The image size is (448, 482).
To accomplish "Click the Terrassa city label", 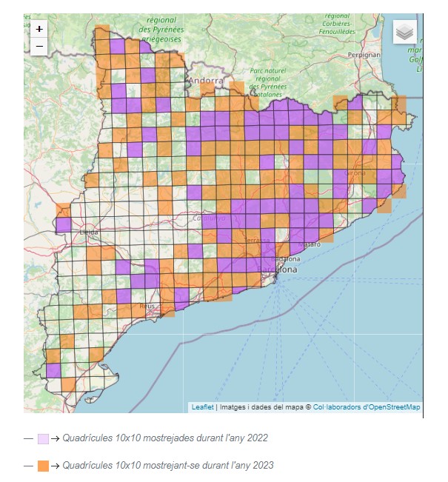I will pyautogui.click(x=258, y=241).
